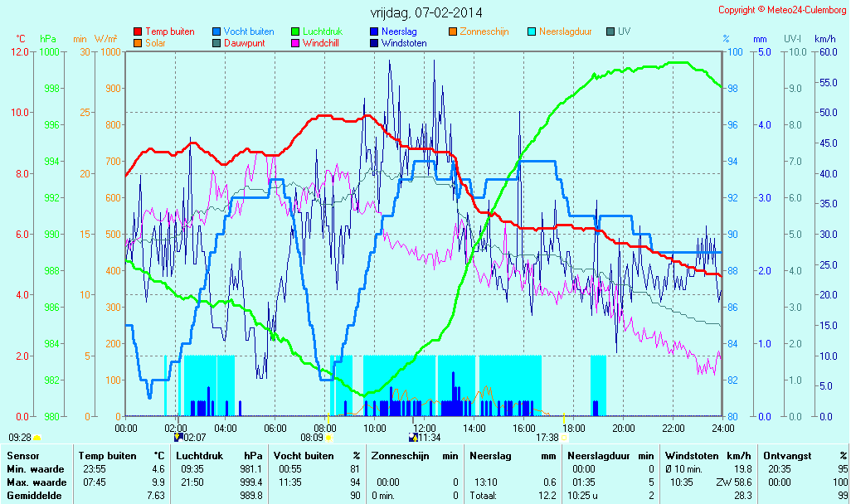This screenshot has height=504, width=851.
Task: Select the magenta Windchill legend swatch
Action: [295, 43]
